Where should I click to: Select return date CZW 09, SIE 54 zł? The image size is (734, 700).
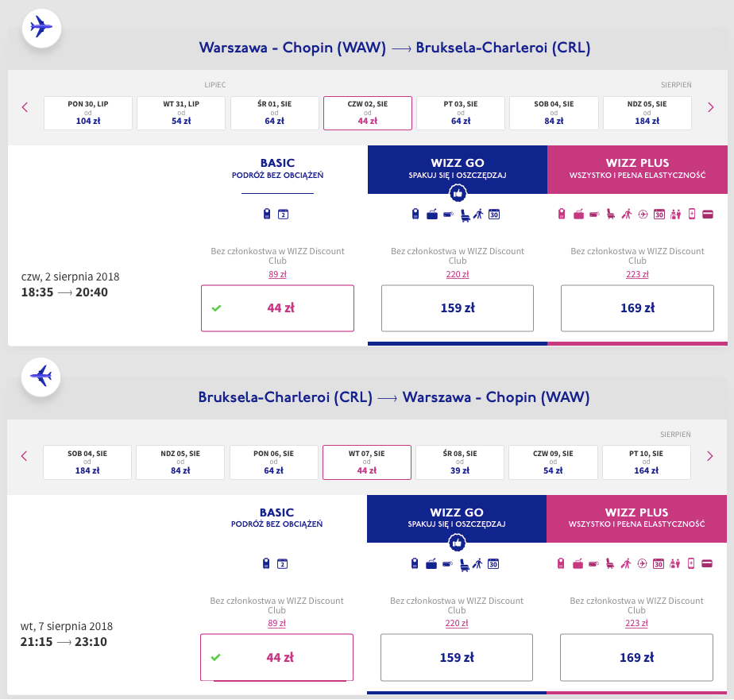(x=553, y=462)
